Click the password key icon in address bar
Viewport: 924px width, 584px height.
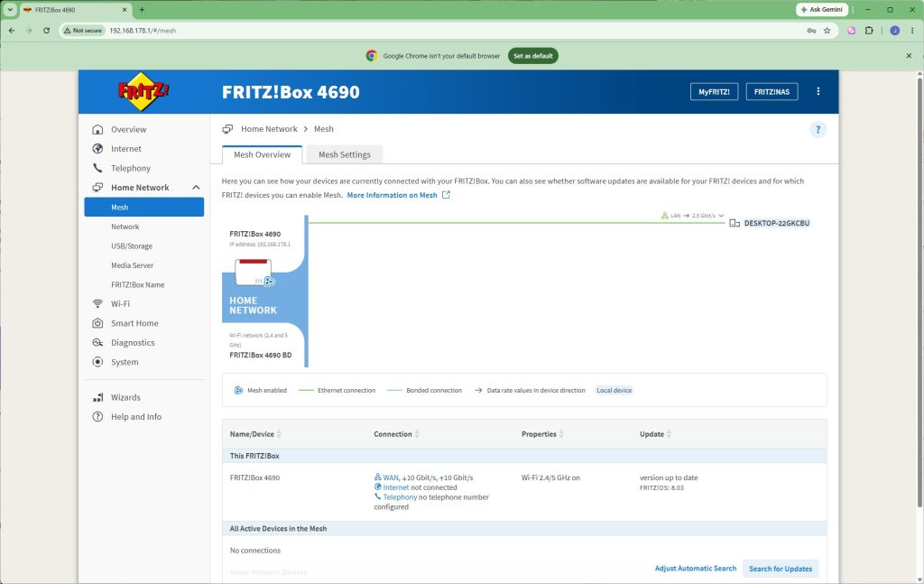811,31
